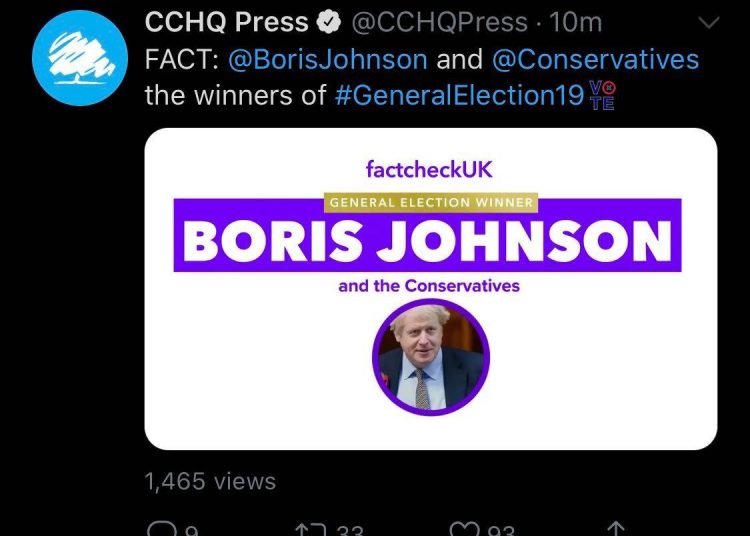Click the 1,465 views count

[x=210, y=481]
